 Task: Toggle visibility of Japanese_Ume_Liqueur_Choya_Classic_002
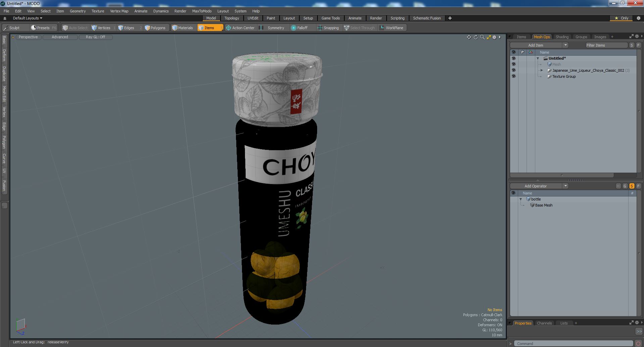click(x=513, y=70)
